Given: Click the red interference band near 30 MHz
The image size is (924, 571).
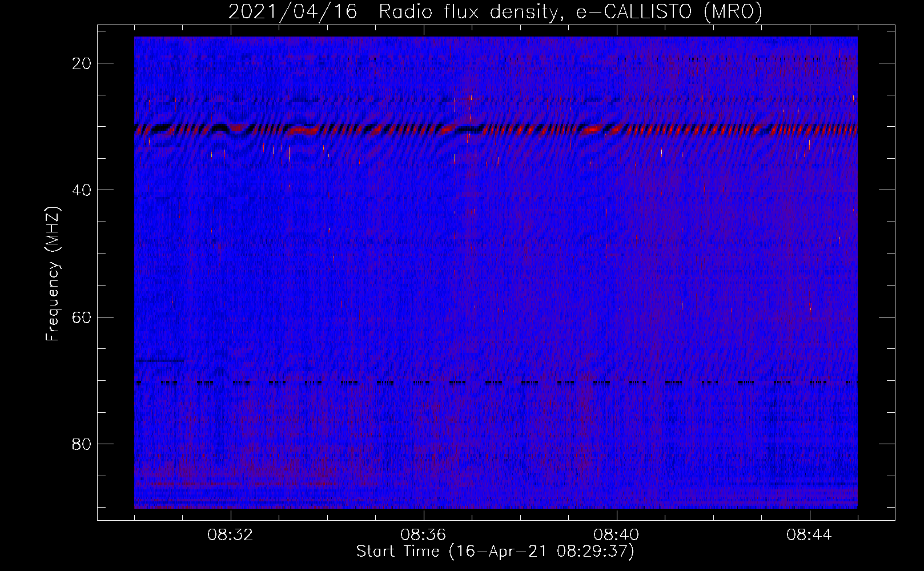Looking at the screenshot, I should point(496,130).
